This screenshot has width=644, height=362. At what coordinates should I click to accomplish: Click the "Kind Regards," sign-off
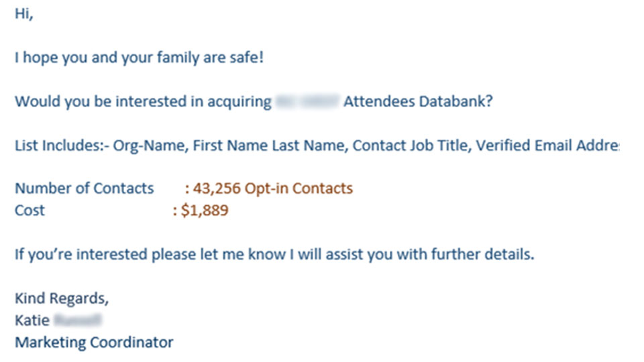tap(62, 299)
